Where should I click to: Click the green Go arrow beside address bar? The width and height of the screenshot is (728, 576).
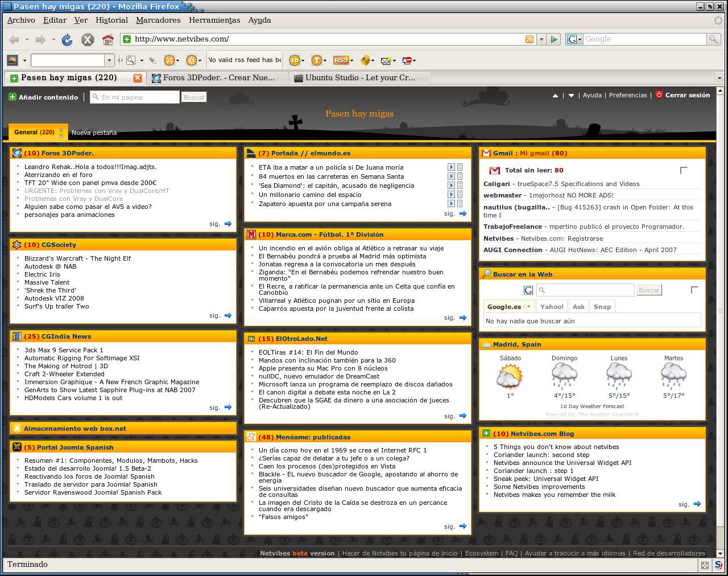(555, 39)
